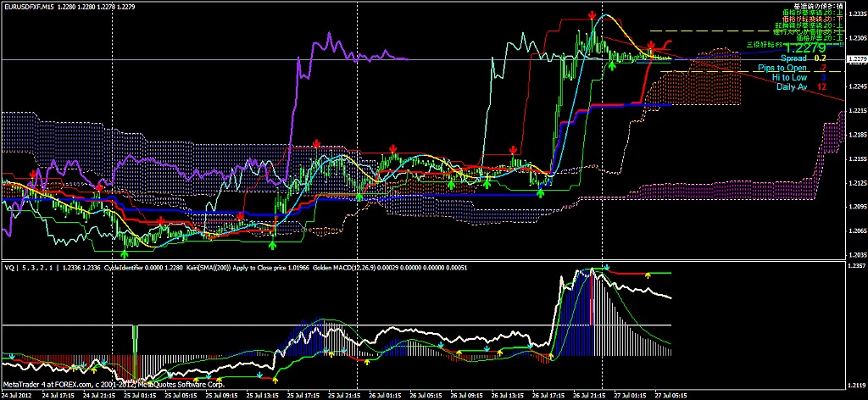Click the 1.2335 level on price scale
This screenshot has width=868, height=400.
[856, 14]
